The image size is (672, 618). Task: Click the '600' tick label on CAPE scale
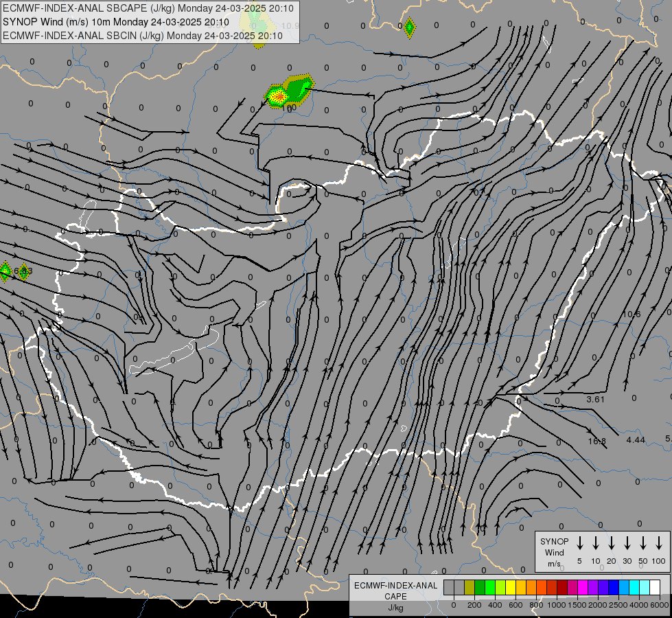coord(515,605)
